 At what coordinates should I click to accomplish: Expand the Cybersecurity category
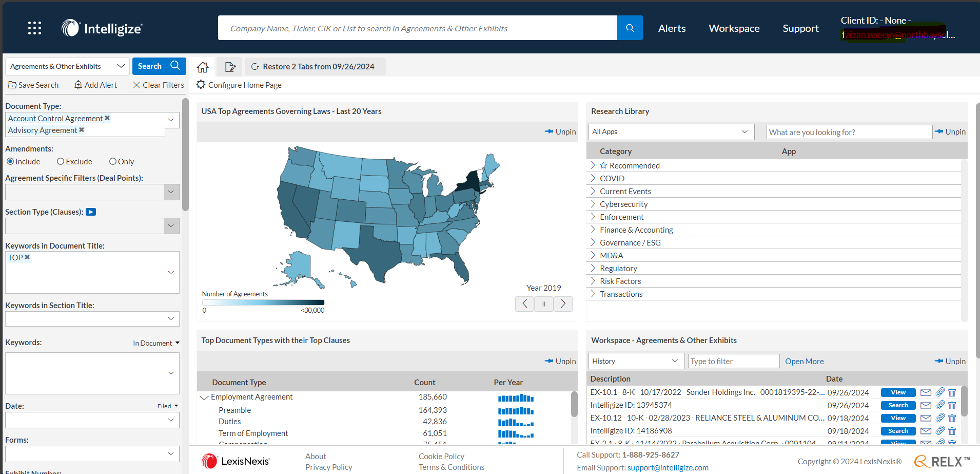[x=593, y=204]
